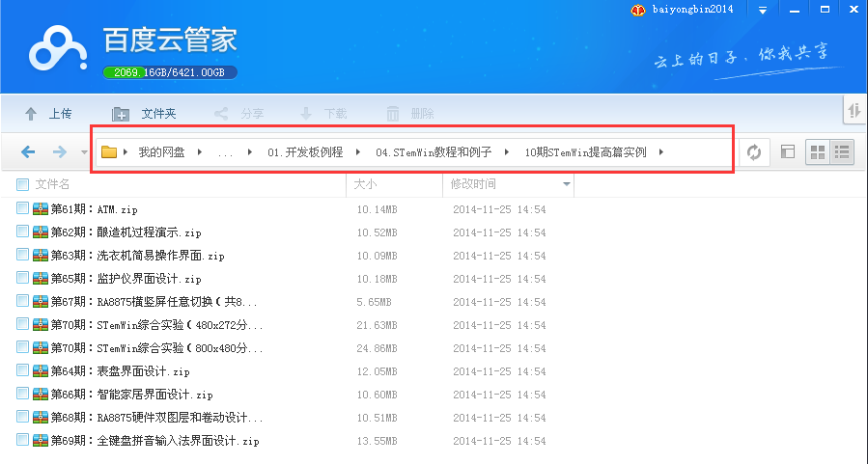Check the box for 第67期 RA8875横竖屏
The width and height of the screenshot is (868, 464).
point(23,301)
